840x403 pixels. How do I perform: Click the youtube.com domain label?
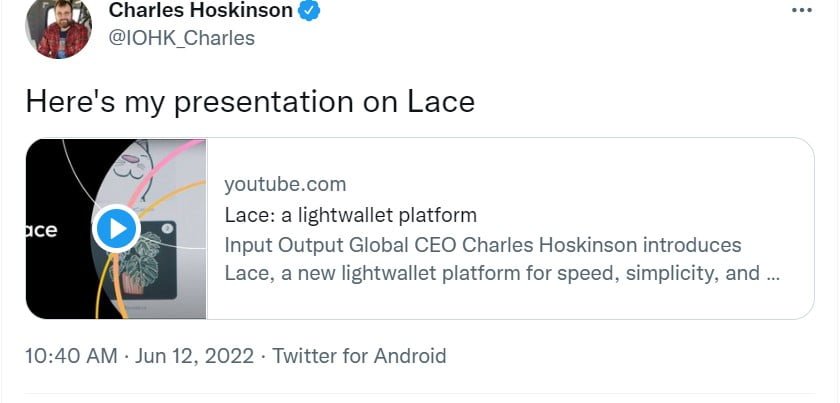[x=285, y=184]
